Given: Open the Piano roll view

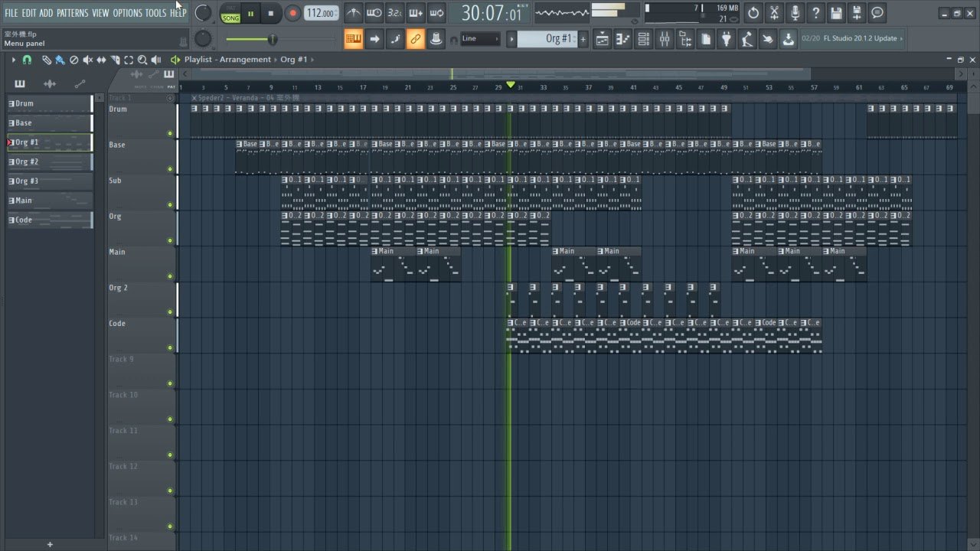Looking at the screenshot, I should point(623,39).
